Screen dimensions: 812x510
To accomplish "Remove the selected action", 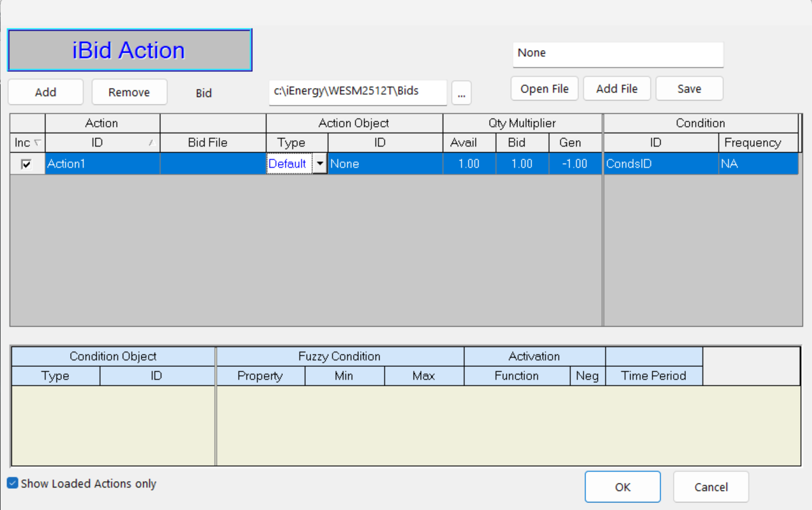I will click(x=129, y=92).
